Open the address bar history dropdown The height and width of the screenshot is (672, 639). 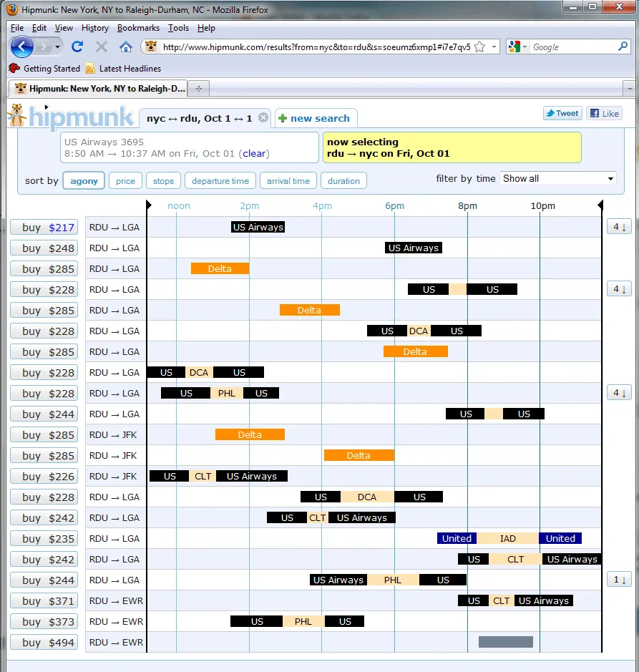(494, 47)
